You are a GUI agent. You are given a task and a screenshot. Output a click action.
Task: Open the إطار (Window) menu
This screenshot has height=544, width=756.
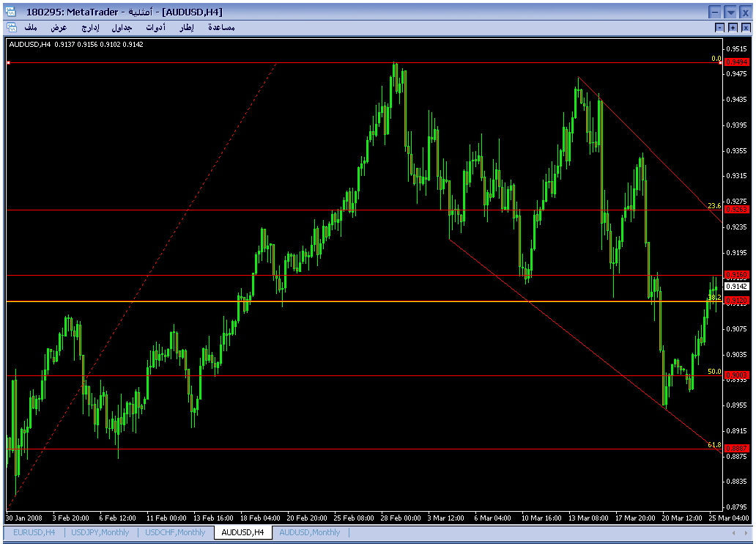[187, 28]
